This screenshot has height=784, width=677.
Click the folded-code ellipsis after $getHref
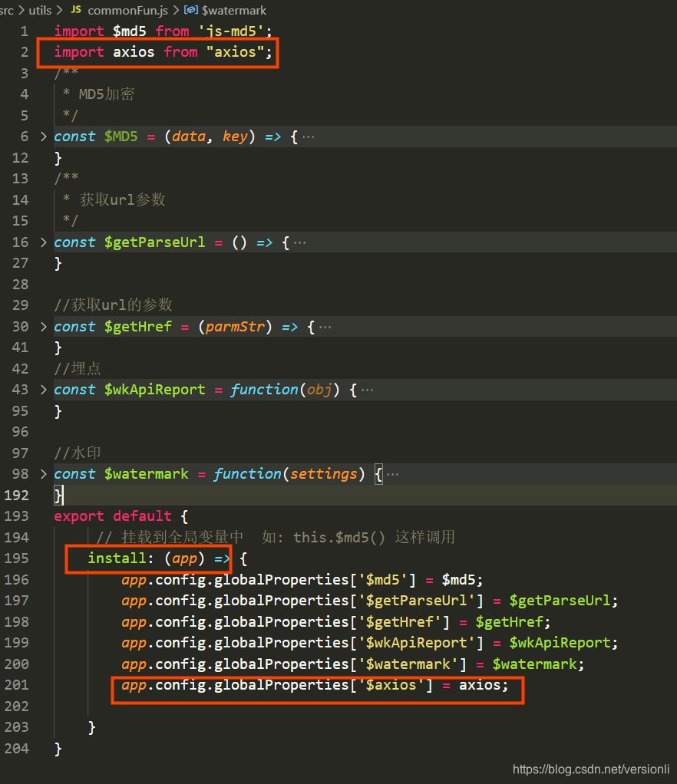(x=325, y=327)
